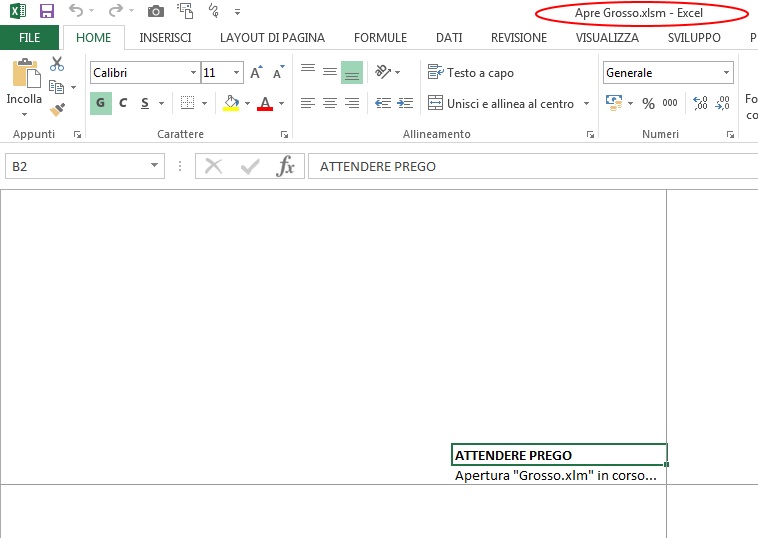Click the Redo arrow icon
758x538 pixels.
click(x=116, y=10)
